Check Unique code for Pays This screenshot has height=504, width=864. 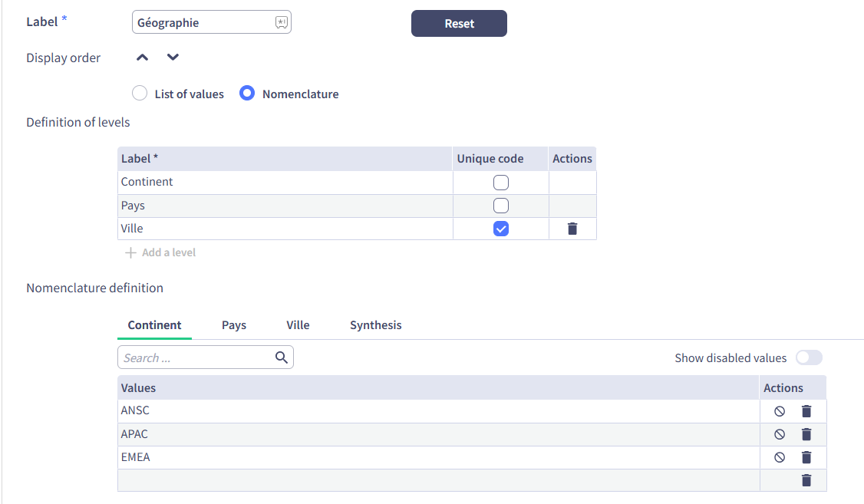[x=500, y=206]
